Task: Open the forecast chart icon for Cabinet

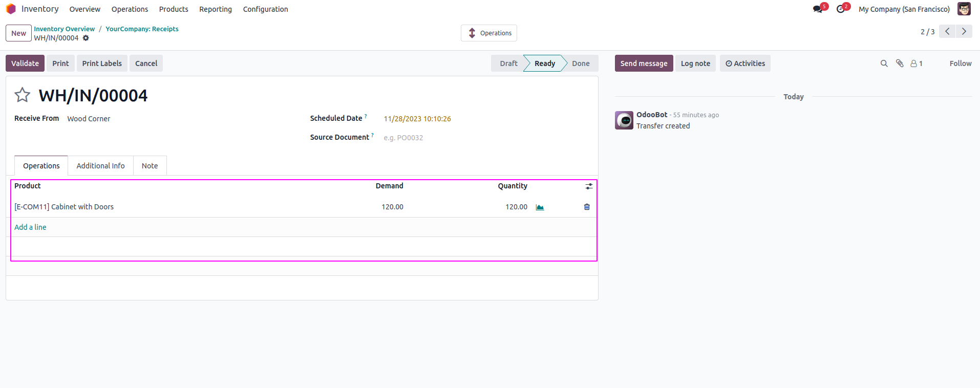Action: (x=540, y=207)
